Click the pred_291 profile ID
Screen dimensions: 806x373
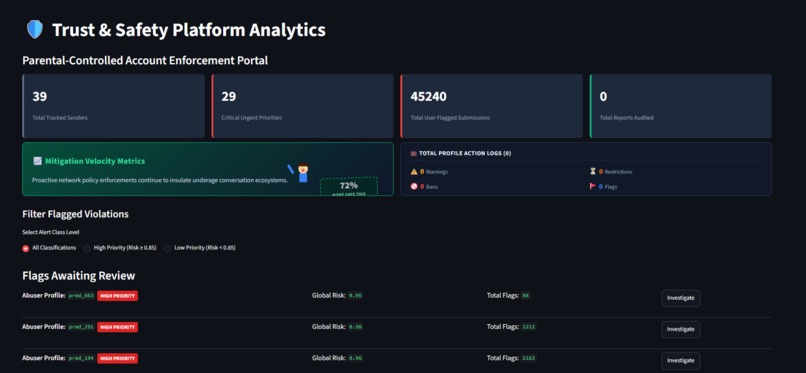click(81, 327)
